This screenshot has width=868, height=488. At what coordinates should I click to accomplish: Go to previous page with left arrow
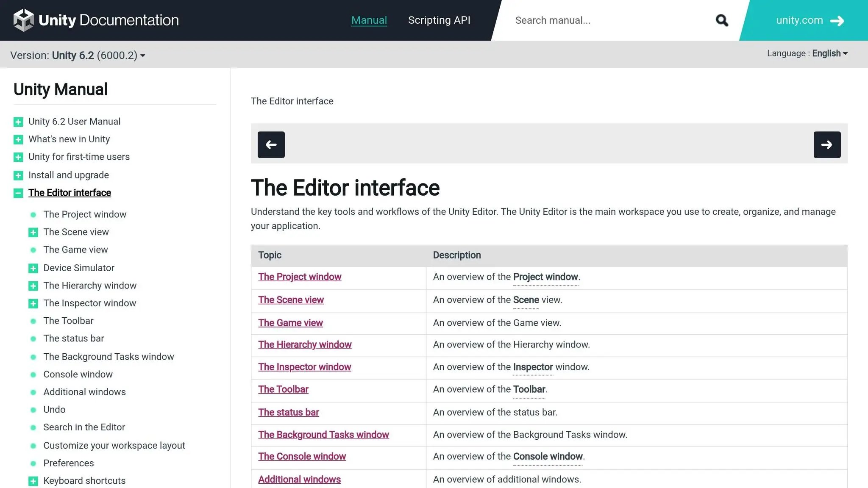point(271,144)
